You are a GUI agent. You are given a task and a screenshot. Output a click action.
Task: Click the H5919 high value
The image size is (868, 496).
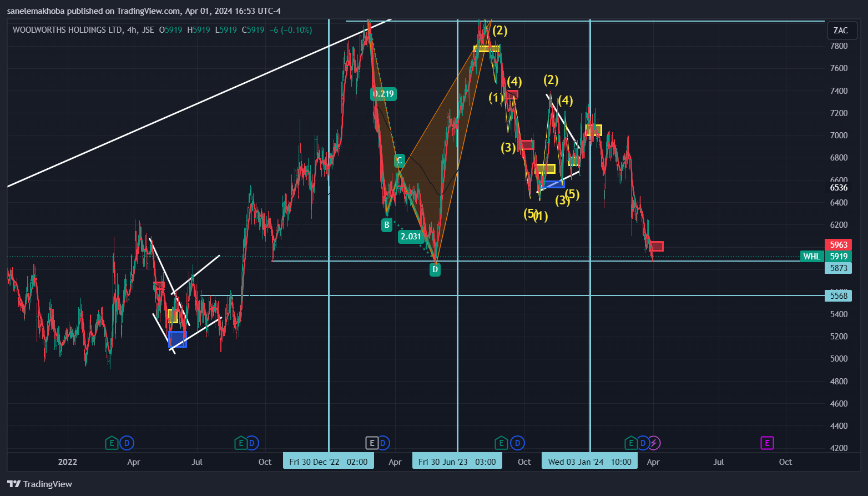tap(199, 30)
